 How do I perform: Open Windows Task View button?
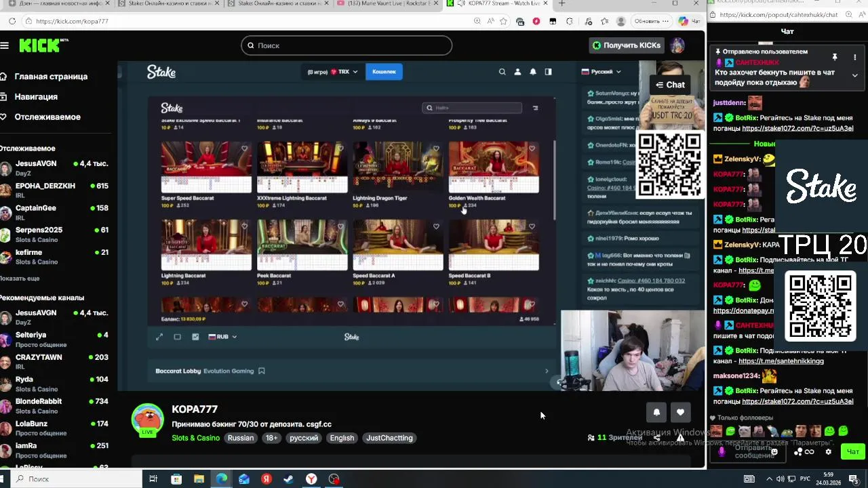tap(153, 479)
